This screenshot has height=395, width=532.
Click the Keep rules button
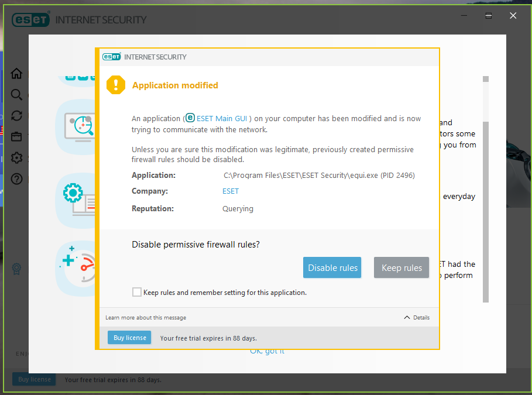tap(401, 268)
